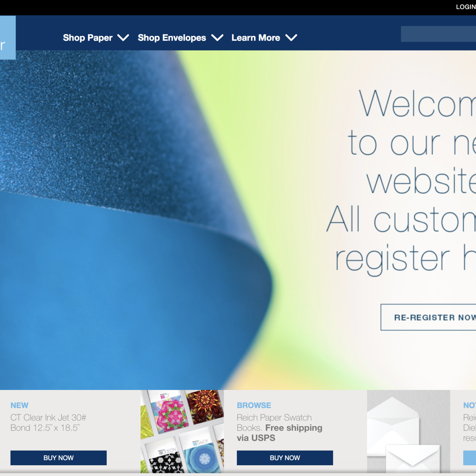Click BUY NOW under Reich Paper Swatch Books

pyautogui.click(x=285, y=458)
